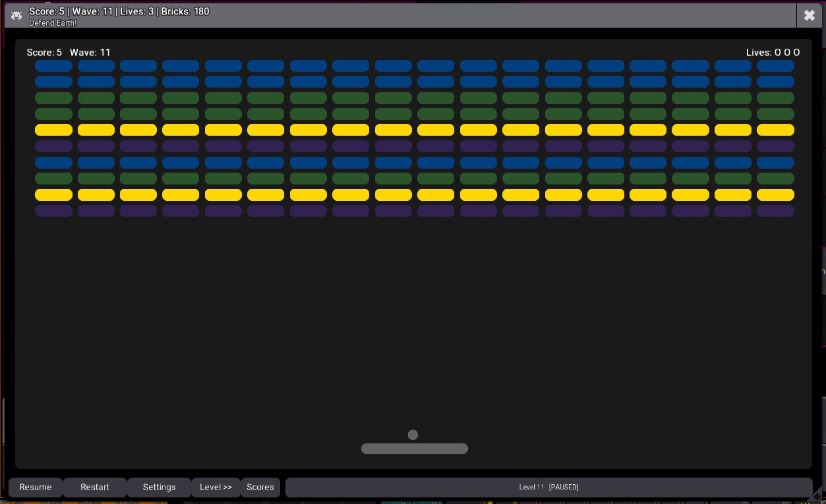Screen dimensions: 826x504
Task: Skip ahead with the Level >> button
Action: [216, 488]
